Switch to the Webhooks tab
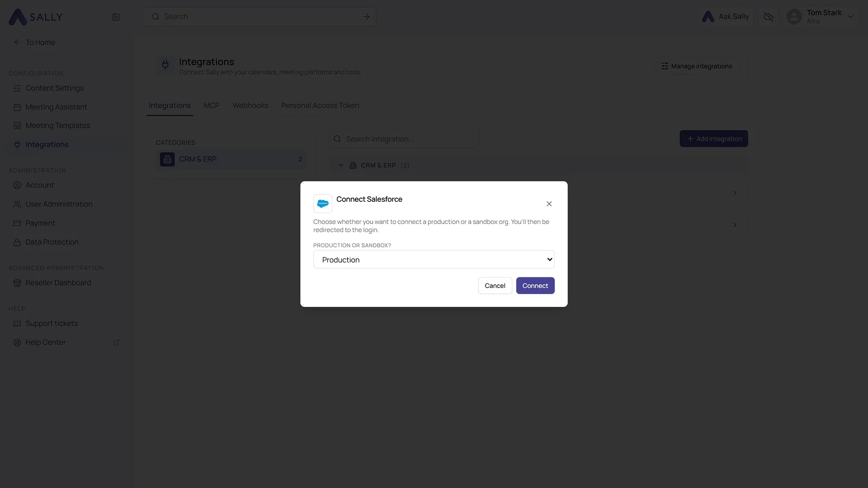 point(250,105)
